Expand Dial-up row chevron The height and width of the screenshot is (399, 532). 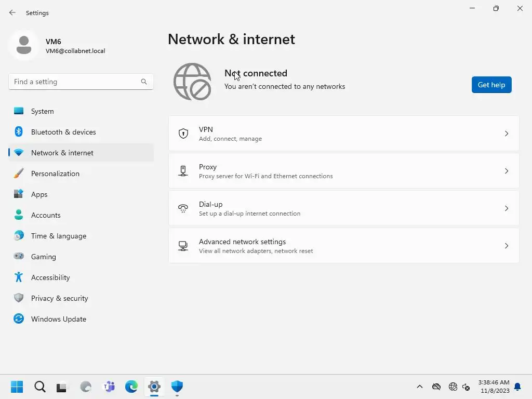click(x=506, y=208)
